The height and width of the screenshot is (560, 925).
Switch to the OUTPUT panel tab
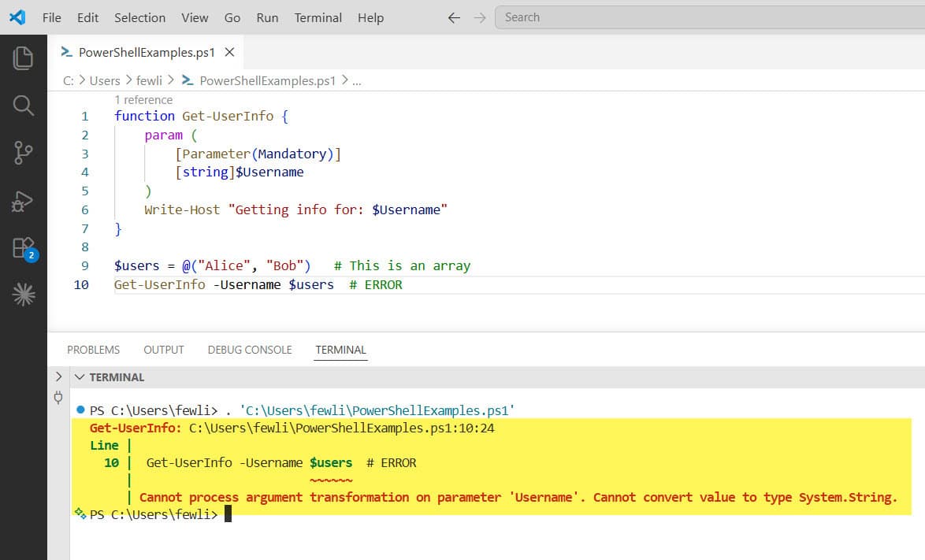coord(163,350)
